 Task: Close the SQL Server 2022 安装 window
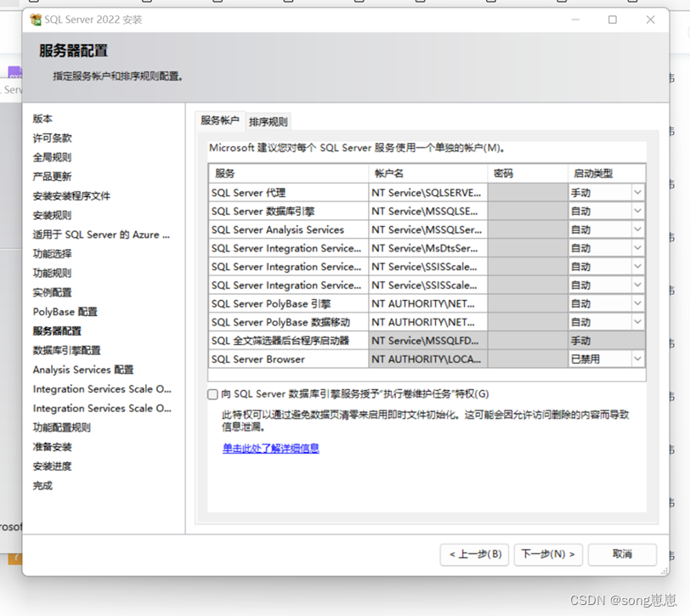click(x=650, y=20)
